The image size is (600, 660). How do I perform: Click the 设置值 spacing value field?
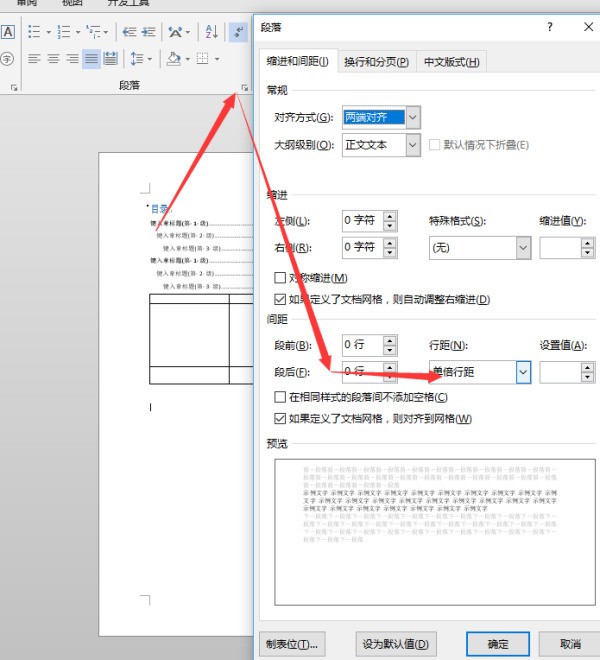pos(560,372)
